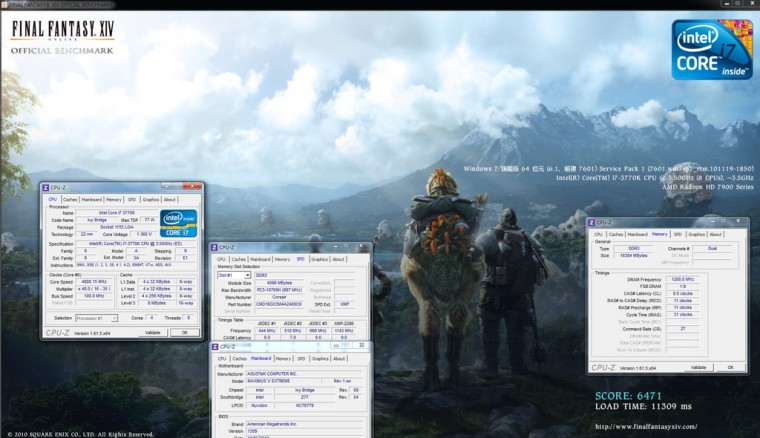Switch to Mainboard tab in the CPU window
Image resolution: width=760 pixels, height=438 pixels.
coord(92,200)
